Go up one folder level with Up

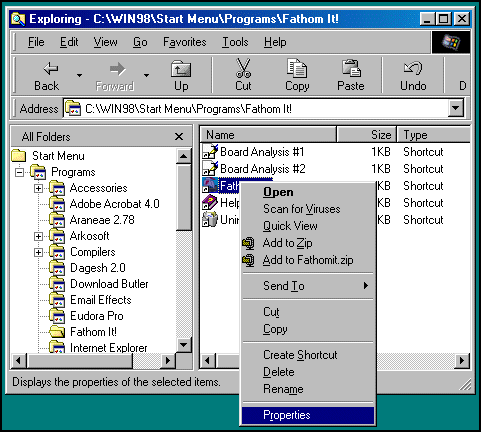click(x=181, y=75)
